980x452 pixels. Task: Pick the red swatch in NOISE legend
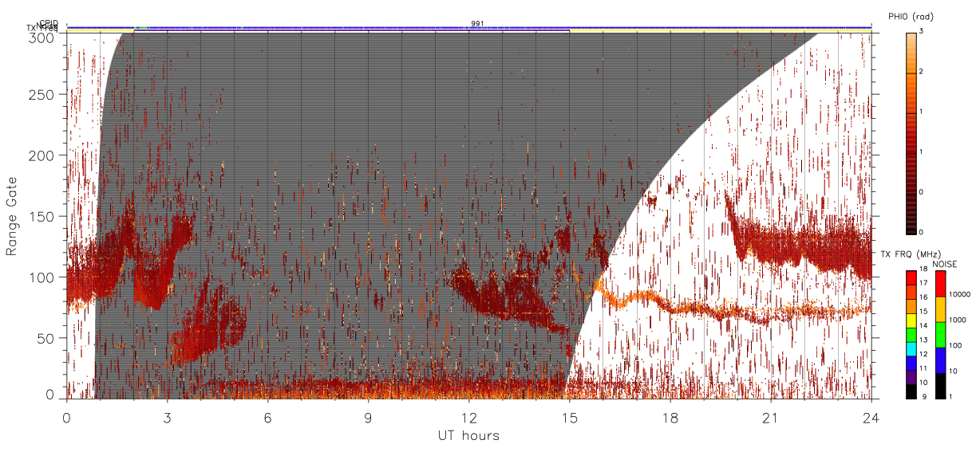point(941,284)
